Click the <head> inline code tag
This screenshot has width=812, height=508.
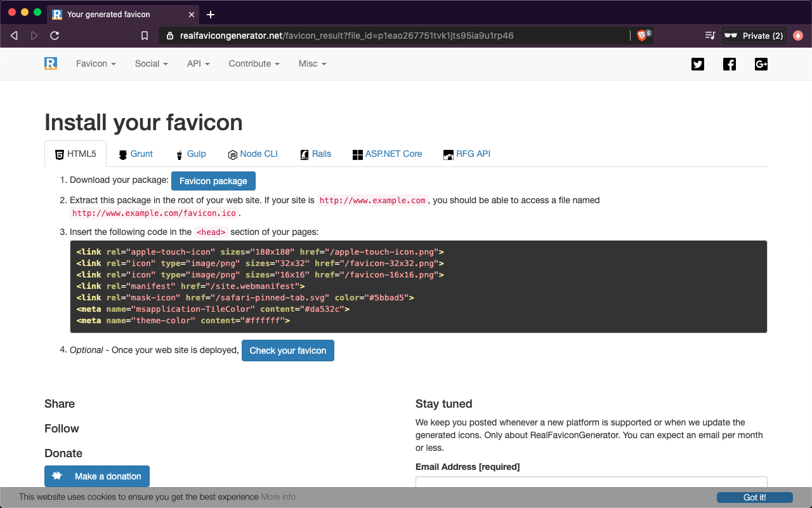click(x=211, y=232)
